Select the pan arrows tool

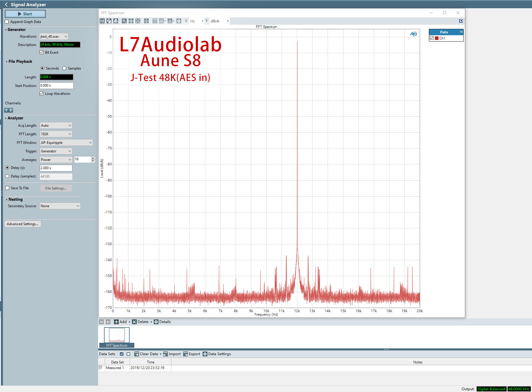(131, 21)
